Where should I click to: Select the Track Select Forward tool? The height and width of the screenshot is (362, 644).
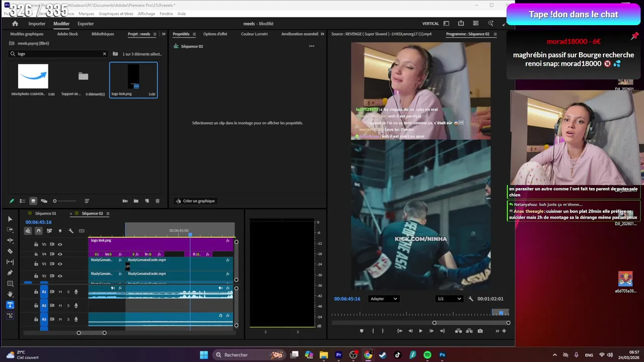tap(10, 230)
